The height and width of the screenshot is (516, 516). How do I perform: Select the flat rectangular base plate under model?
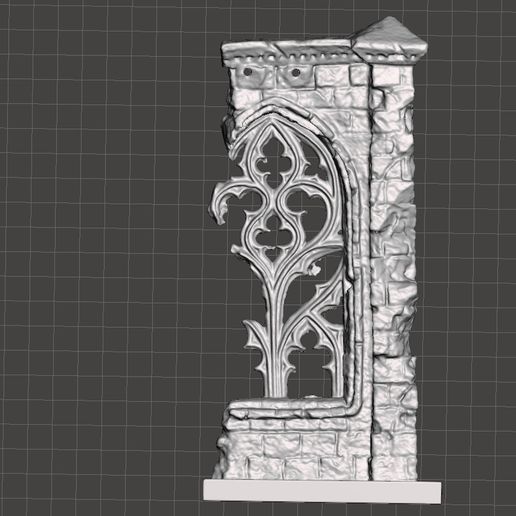pos(322,492)
